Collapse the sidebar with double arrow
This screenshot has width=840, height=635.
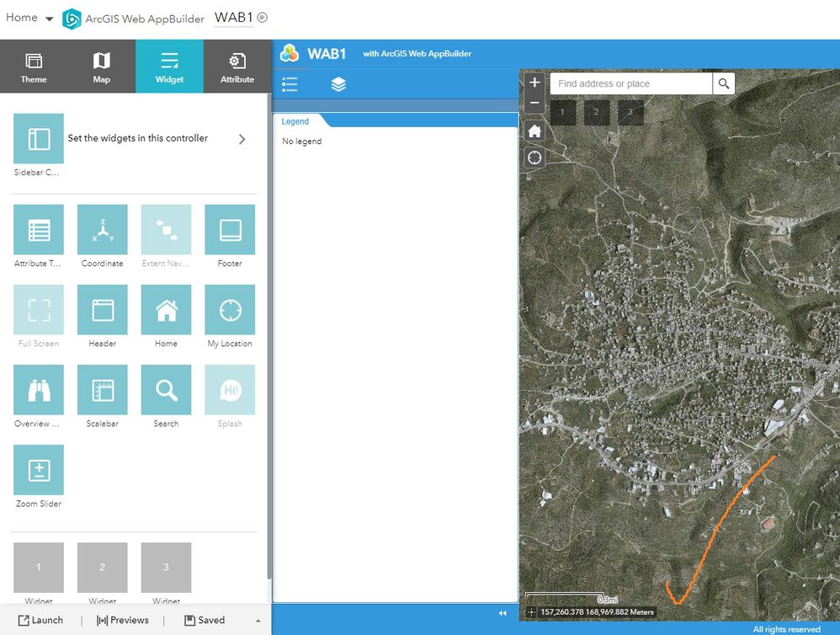click(502, 613)
